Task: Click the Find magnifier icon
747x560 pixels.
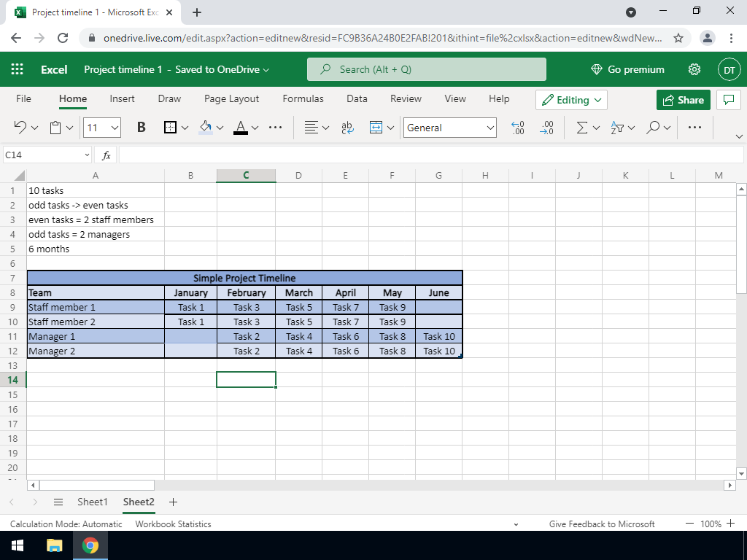Action: 653,127
